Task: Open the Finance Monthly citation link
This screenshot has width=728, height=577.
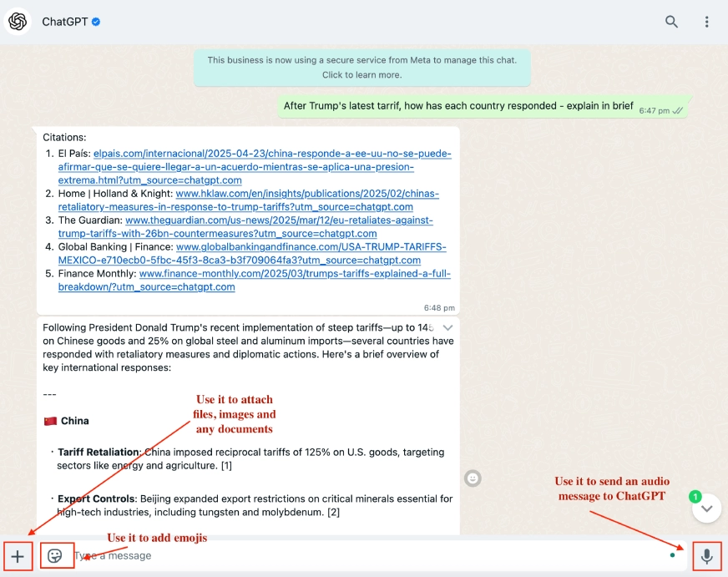Action: click(255, 280)
